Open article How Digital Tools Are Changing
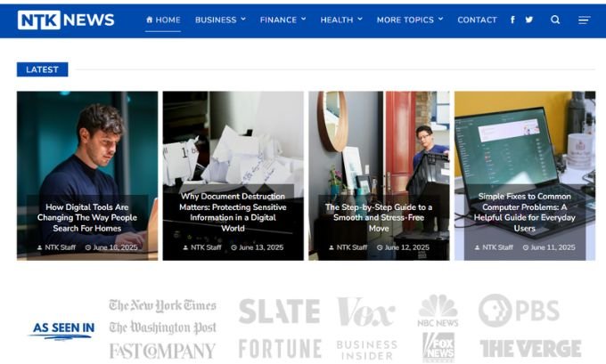606x364 pixels. click(x=87, y=218)
